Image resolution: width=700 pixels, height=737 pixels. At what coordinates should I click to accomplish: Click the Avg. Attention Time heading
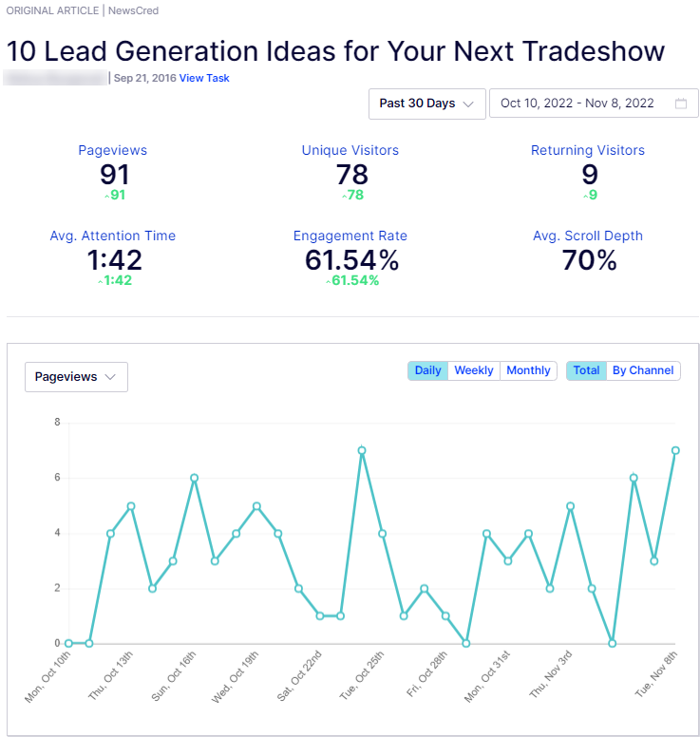tap(113, 236)
